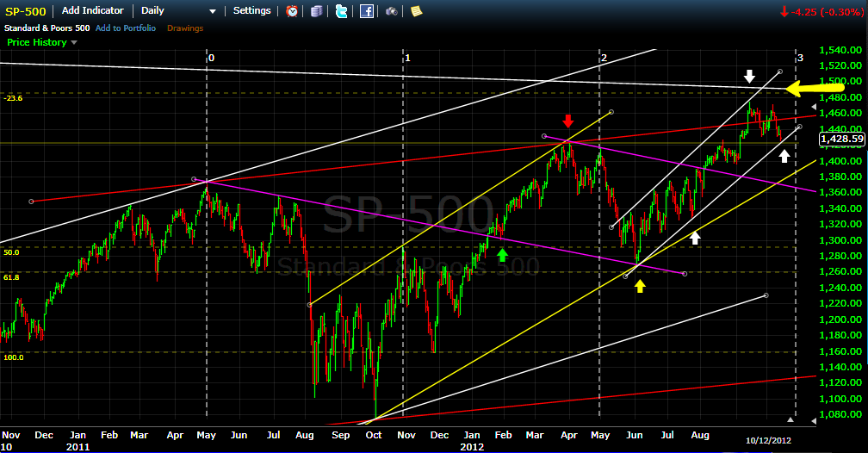
Task: Open the price alert alarm clock icon
Action: coord(292,11)
